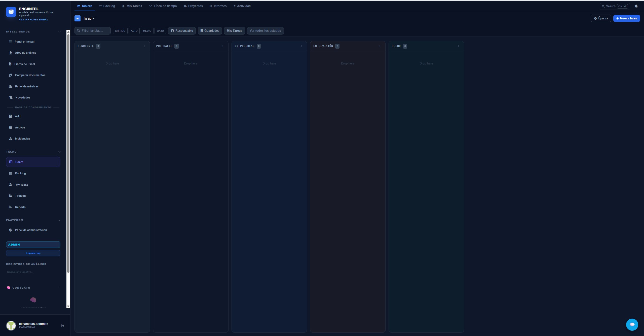Click the ADMIN role badge

(x=33, y=245)
